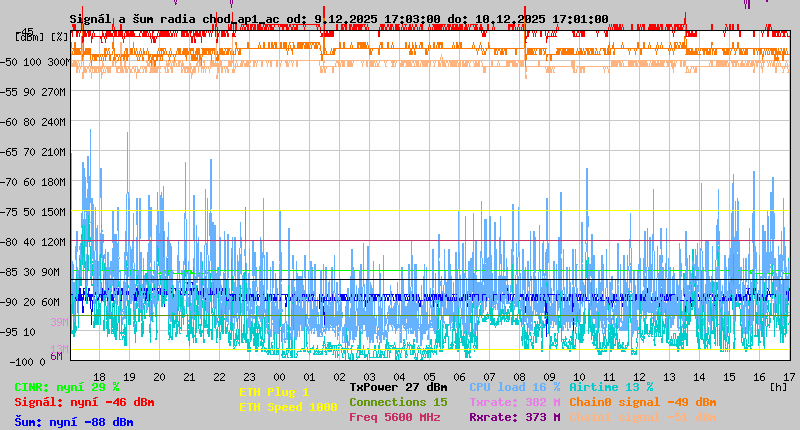
Task: Click the '-90 20 60M' y-axis label
Action: pos(31,302)
